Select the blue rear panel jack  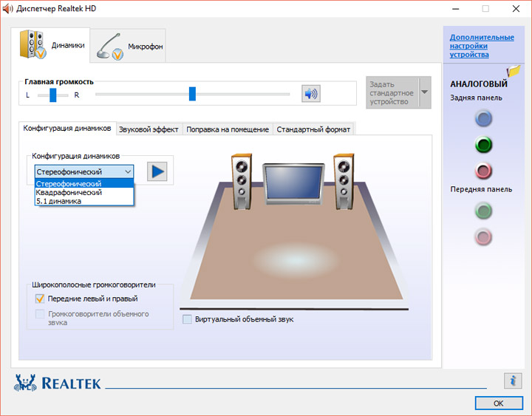[x=483, y=118]
